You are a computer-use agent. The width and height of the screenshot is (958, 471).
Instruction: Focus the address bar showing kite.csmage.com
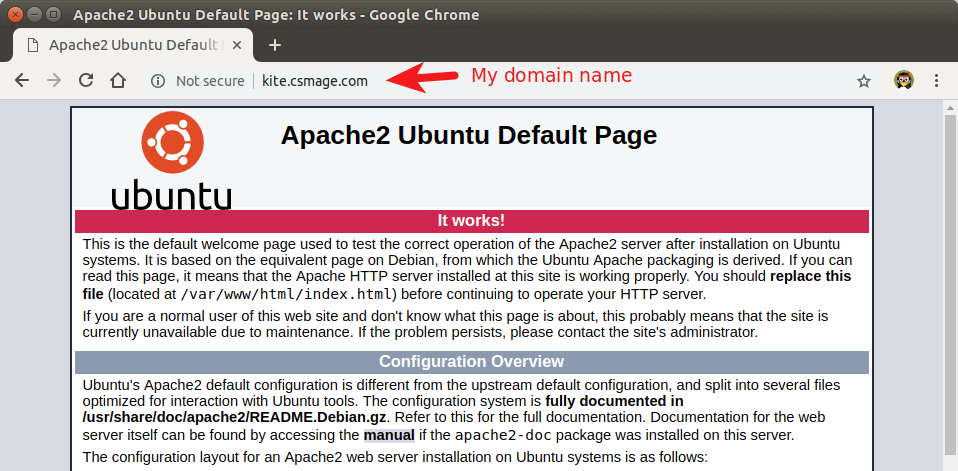[x=500, y=81]
